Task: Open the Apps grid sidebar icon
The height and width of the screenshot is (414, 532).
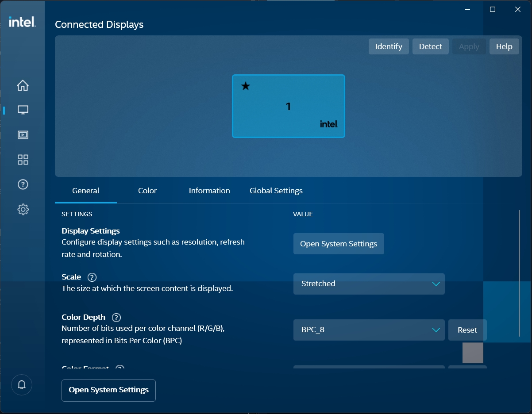Action: [23, 160]
